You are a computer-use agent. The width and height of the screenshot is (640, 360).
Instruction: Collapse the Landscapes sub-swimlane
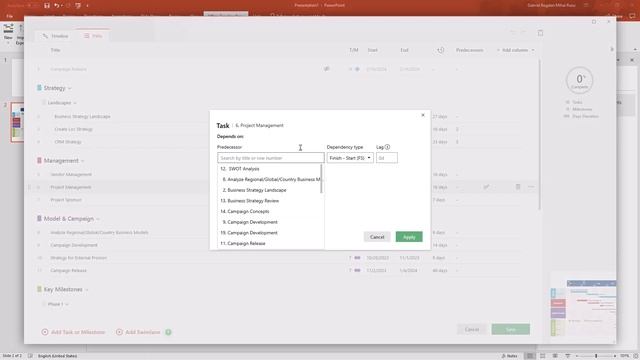point(75,103)
